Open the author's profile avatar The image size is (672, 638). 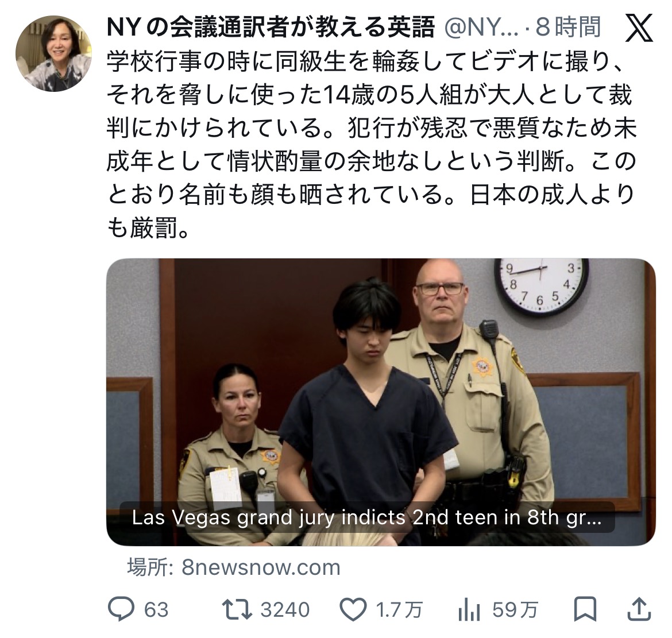(x=53, y=53)
